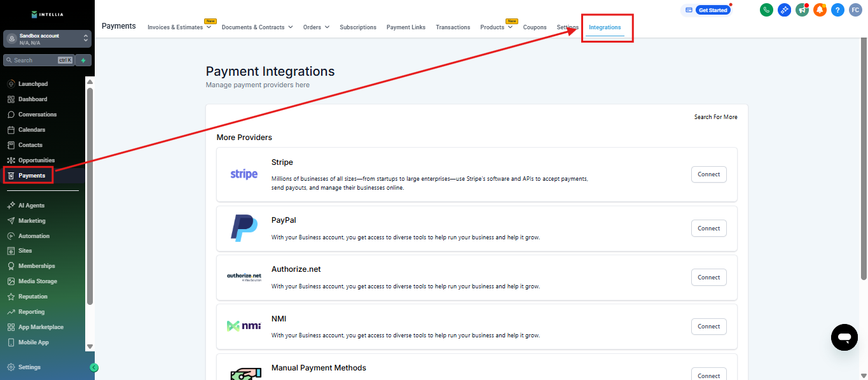
Task: Click the green lightning bolt quick actions button
Action: [83, 60]
